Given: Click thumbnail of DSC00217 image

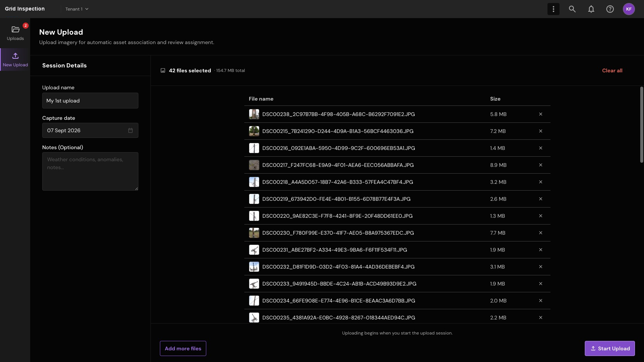Looking at the screenshot, I should pos(254,165).
